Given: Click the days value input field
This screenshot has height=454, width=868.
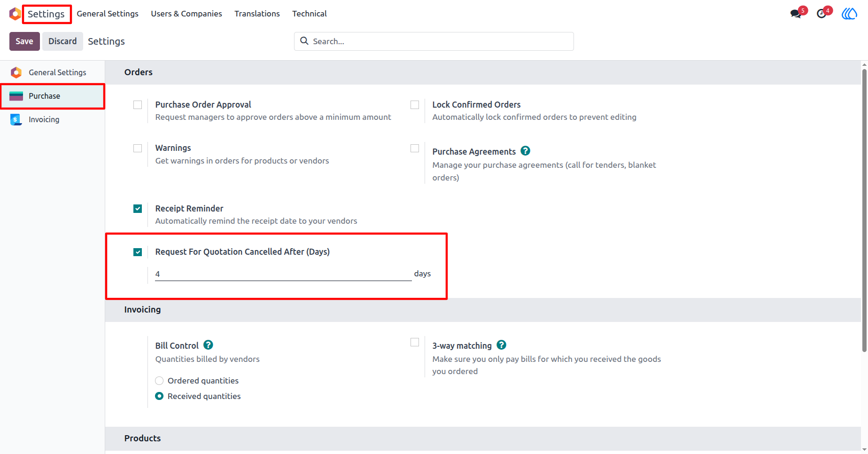Looking at the screenshot, I should coord(283,274).
